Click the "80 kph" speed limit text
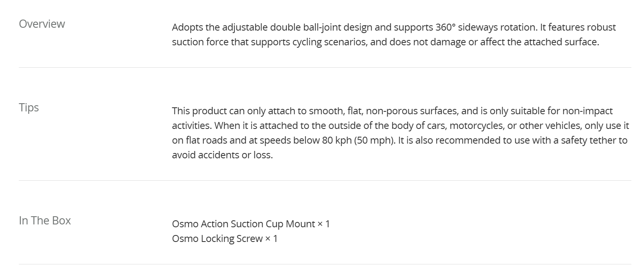 (337, 140)
